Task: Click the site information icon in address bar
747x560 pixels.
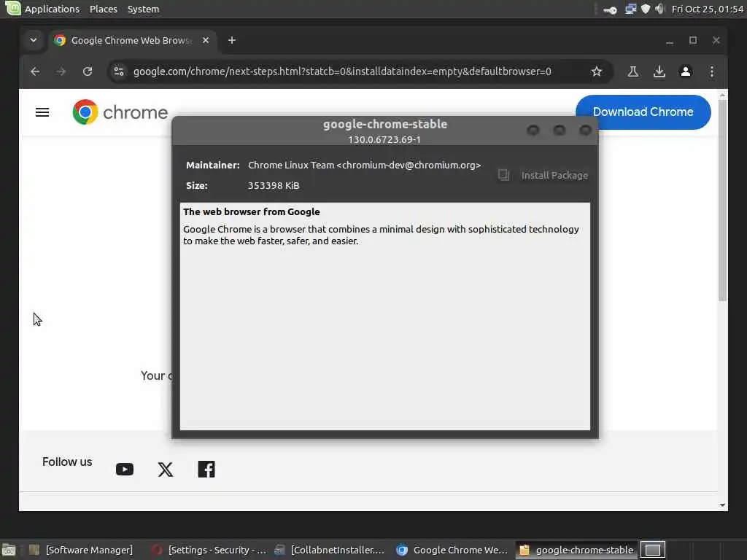Action: 119,71
